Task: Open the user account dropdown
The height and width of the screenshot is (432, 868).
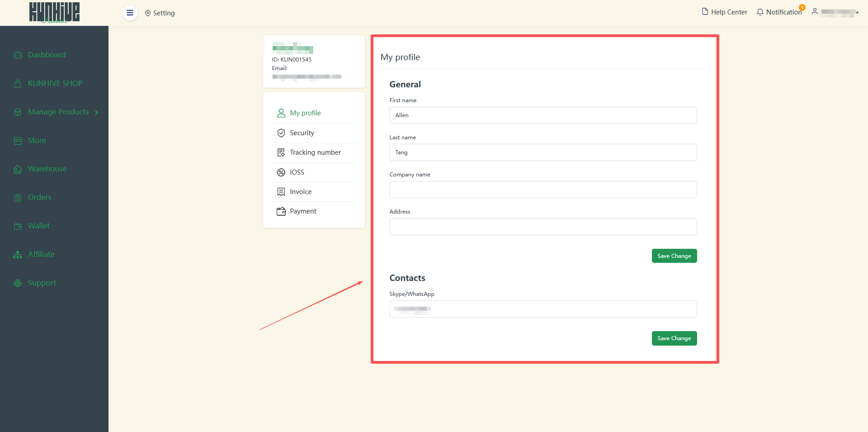Action: coord(836,12)
